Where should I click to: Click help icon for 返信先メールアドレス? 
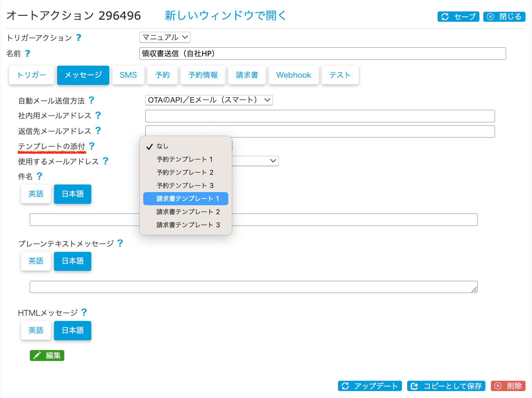click(x=98, y=131)
